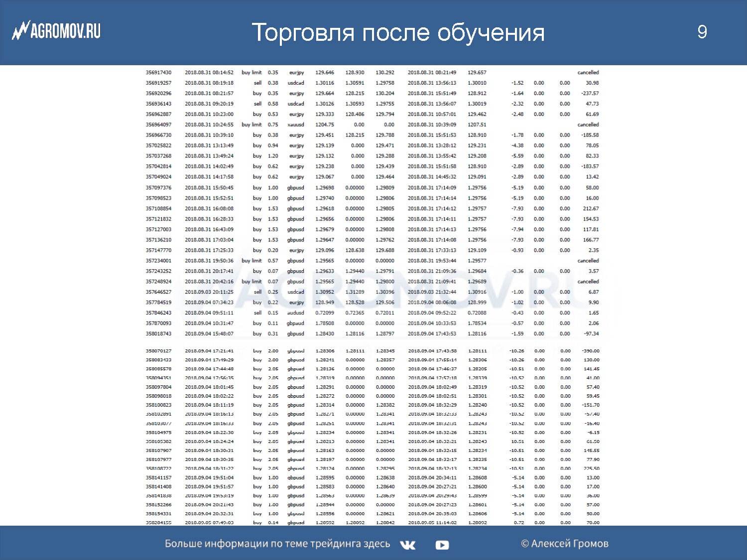
Task: Select order number 357234001
Action: click(x=158, y=261)
